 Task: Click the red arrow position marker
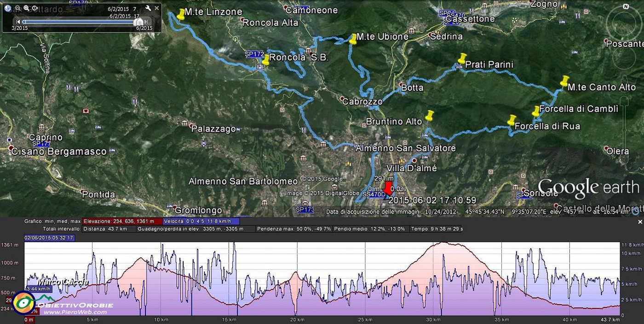(388, 188)
